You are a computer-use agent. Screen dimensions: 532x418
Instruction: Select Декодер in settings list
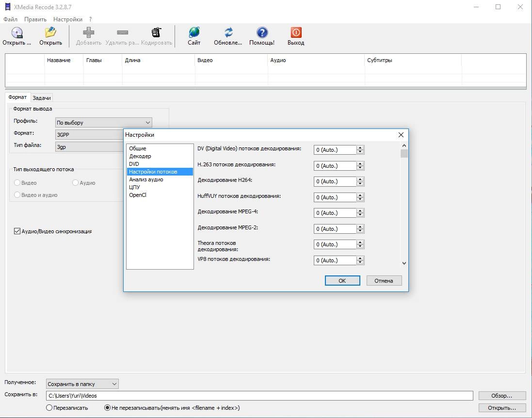(x=160, y=156)
